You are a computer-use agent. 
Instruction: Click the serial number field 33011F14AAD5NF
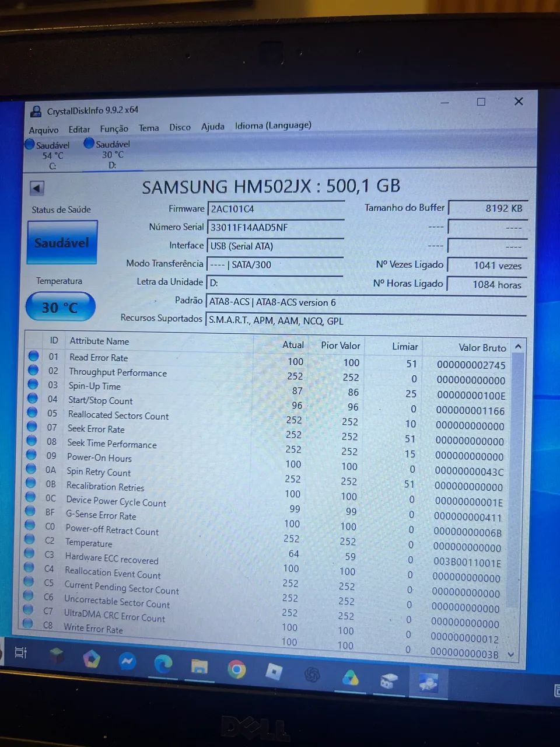point(276,228)
